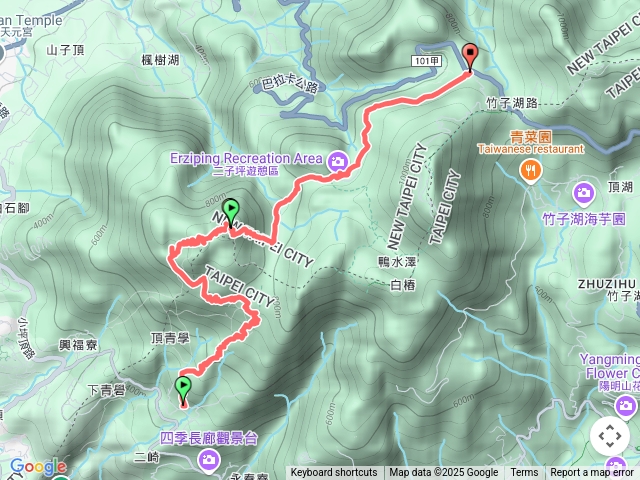Open Keyboard shortcuts
Screen dimensions: 640x480
click(x=334, y=473)
